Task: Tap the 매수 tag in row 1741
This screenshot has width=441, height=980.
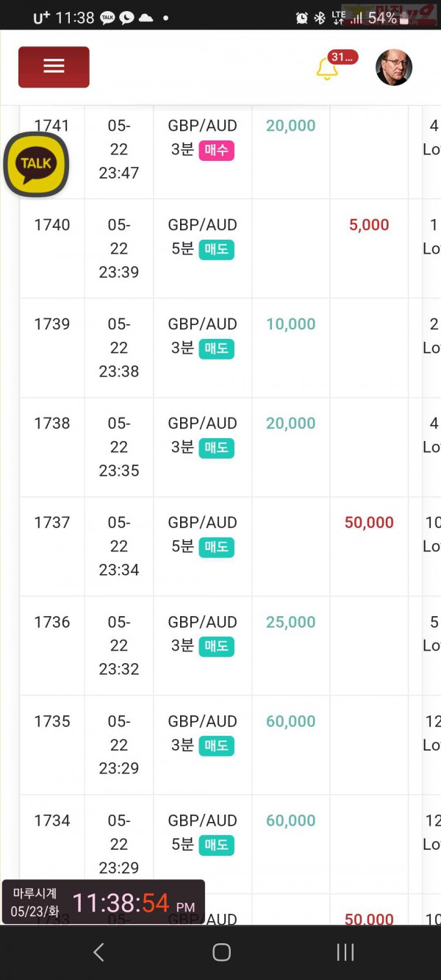Action: (x=216, y=151)
